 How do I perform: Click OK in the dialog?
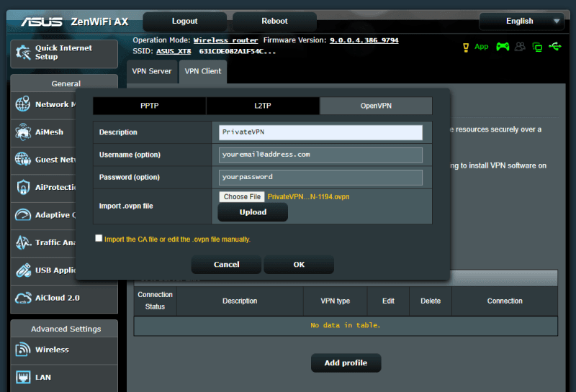pyautogui.click(x=299, y=264)
